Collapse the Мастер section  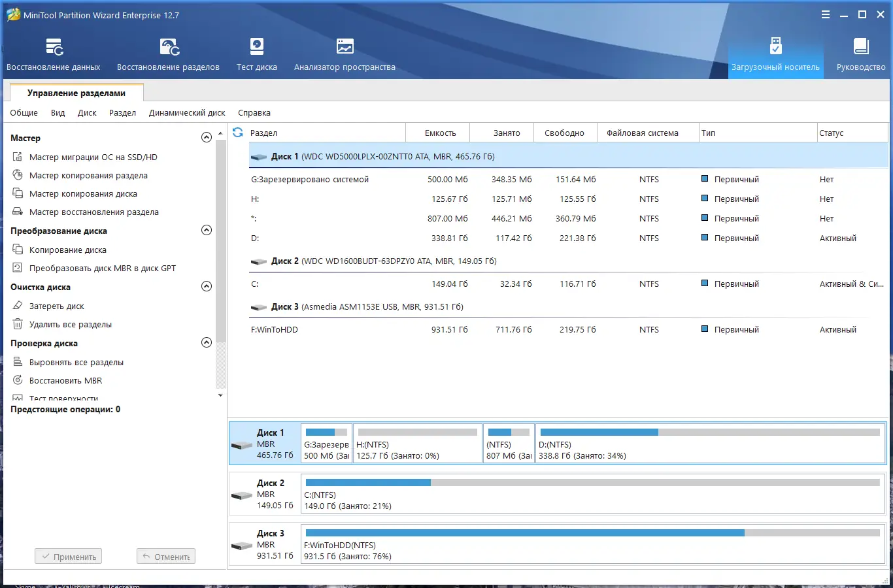[x=207, y=137]
